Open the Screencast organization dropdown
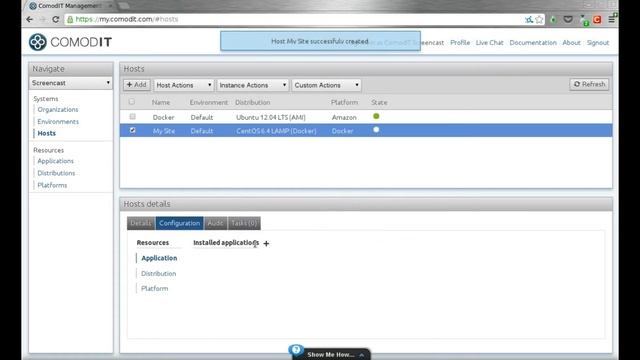Screen dimensions: 640x360 point(71,83)
